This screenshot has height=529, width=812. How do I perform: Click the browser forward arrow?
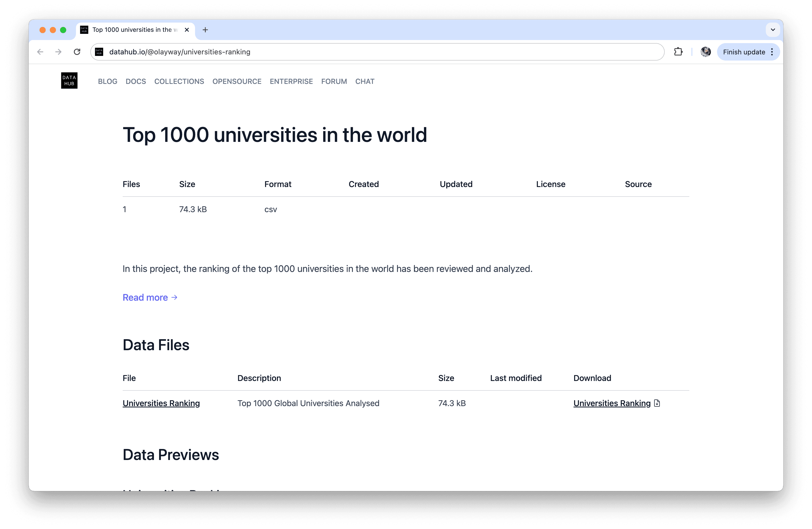coord(58,52)
